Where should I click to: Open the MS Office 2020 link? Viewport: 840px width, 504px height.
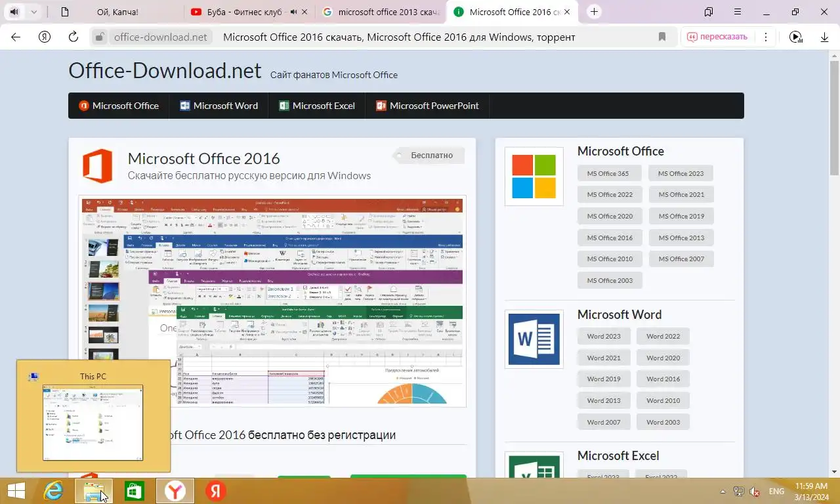pyautogui.click(x=610, y=216)
